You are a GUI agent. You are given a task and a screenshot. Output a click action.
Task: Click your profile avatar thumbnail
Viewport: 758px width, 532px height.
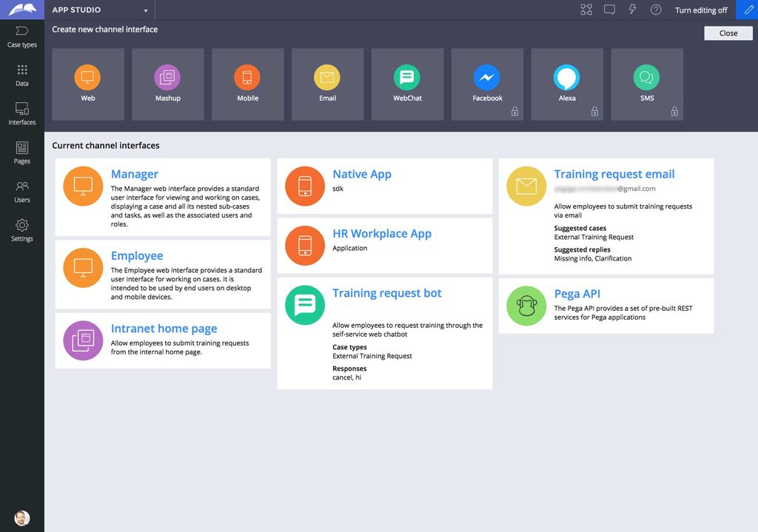21,517
